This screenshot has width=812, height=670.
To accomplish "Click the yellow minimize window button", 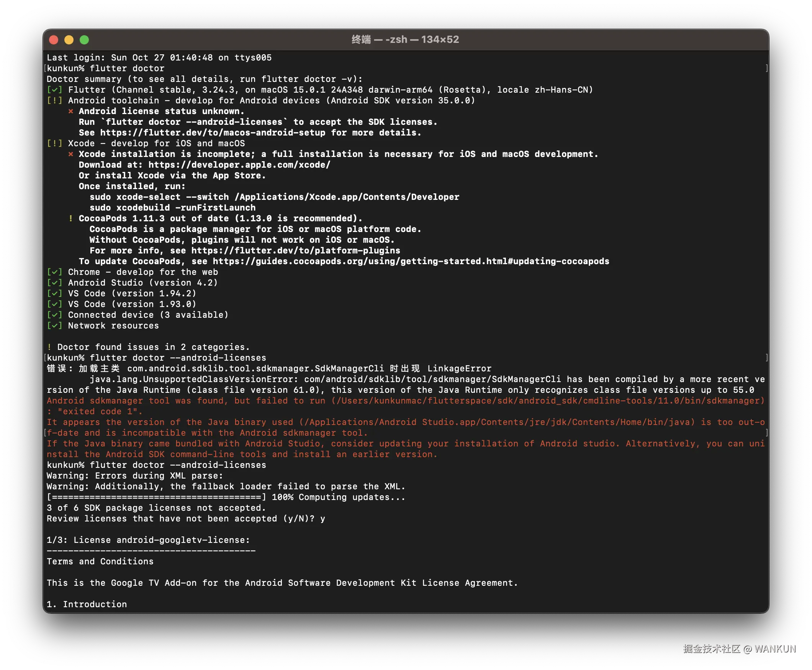I will click(69, 40).
